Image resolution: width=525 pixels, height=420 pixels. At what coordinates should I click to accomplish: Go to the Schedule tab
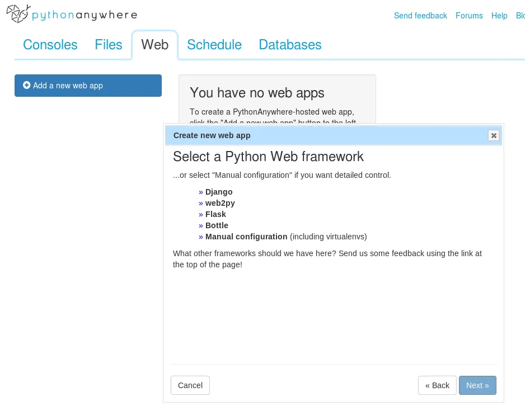[x=214, y=45]
